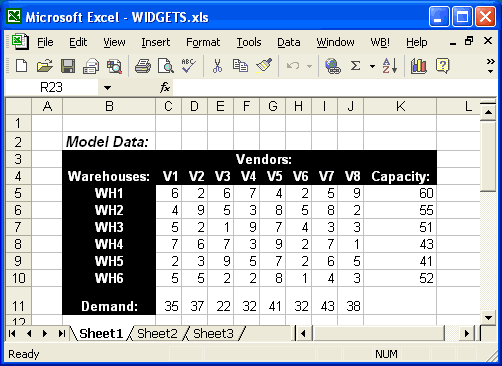Expand the AutoSum dropdown arrow
502x366 pixels.
point(372,66)
